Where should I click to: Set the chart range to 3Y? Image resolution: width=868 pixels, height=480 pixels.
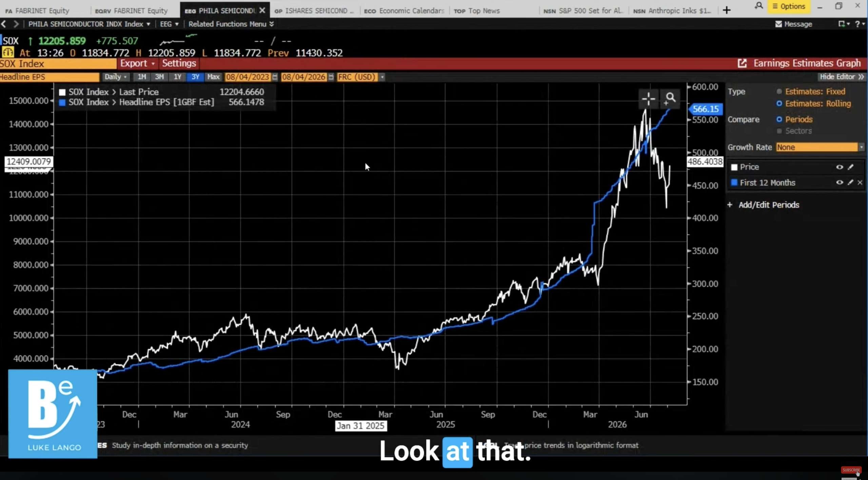tap(195, 77)
